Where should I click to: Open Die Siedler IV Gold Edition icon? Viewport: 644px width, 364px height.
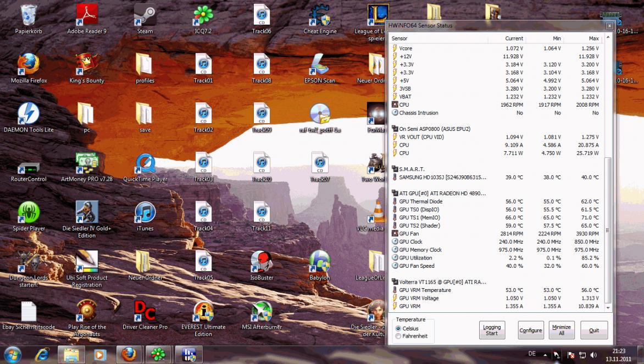pos(87,219)
